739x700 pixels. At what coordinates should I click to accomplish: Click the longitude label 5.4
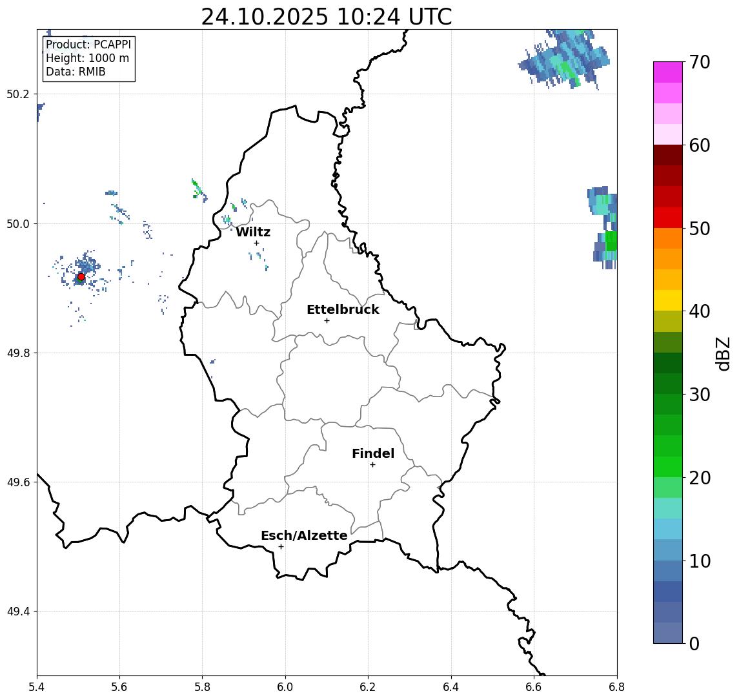pos(37,687)
